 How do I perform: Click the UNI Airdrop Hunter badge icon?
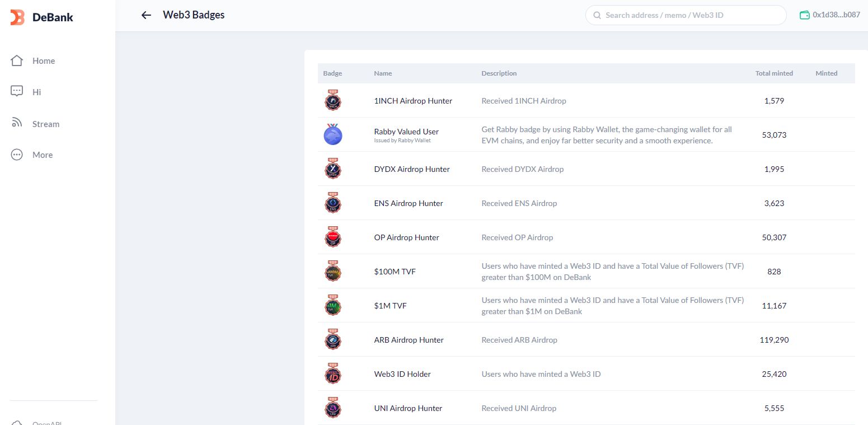point(333,408)
